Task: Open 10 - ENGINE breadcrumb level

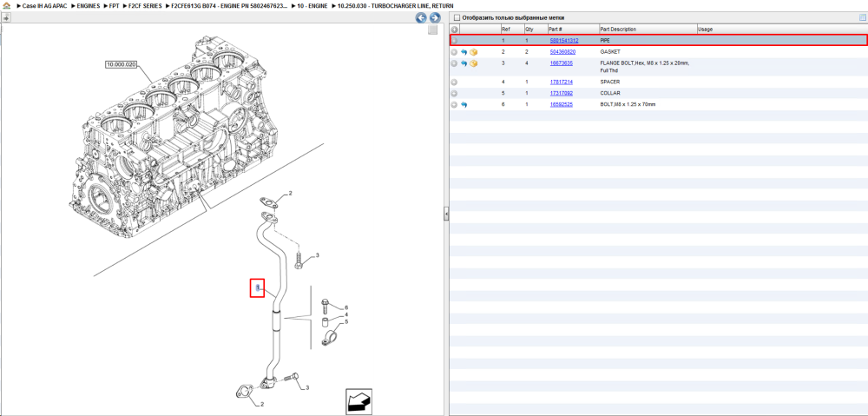Action: pyautogui.click(x=312, y=5)
